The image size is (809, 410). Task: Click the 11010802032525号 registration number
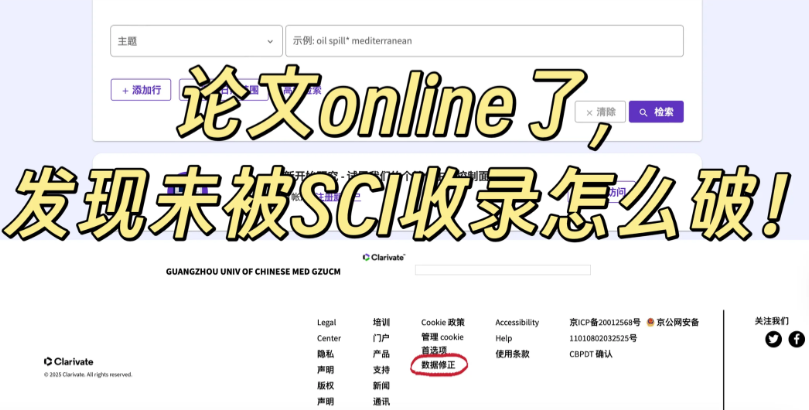tap(603, 338)
